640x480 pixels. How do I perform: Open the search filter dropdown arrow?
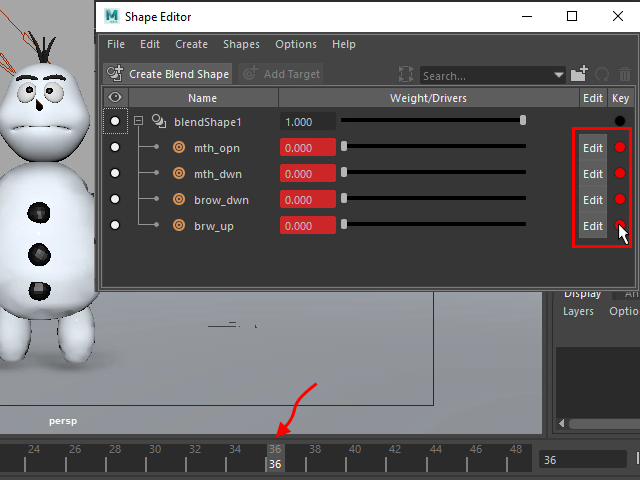[x=559, y=76]
